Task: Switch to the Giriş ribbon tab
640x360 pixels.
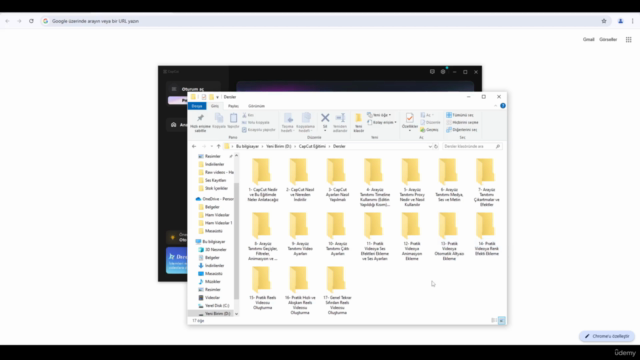Action: (x=215, y=106)
